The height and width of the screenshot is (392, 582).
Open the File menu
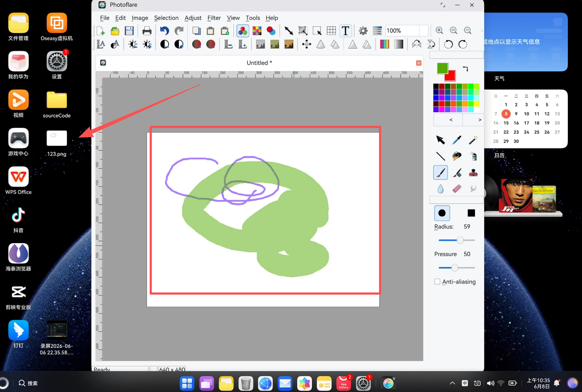point(105,18)
